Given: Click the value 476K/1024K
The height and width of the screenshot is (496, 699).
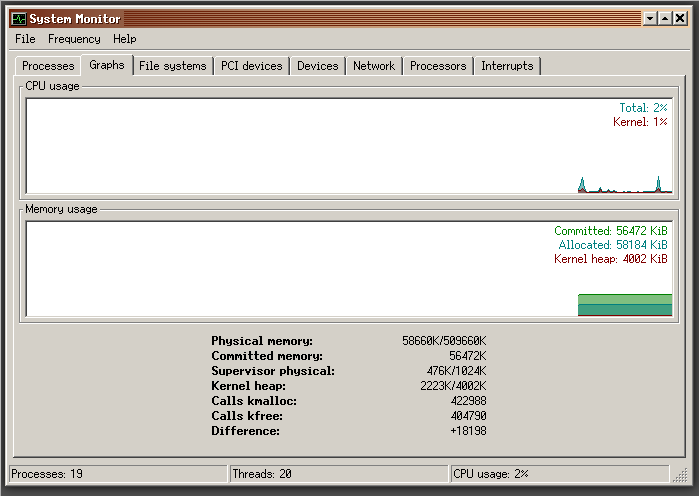Looking at the screenshot, I should [x=456, y=371].
